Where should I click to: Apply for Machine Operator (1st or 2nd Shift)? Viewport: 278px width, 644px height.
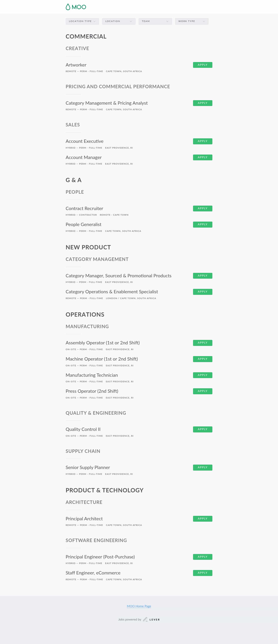(202, 359)
